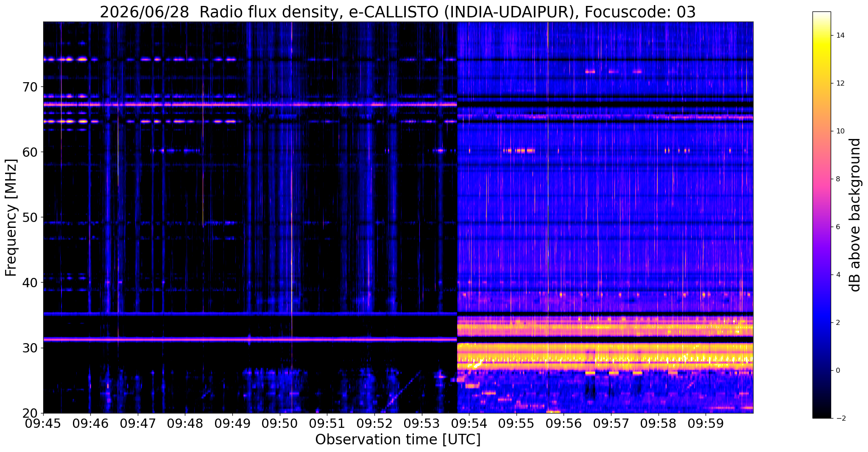The height and width of the screenshot is (452, 868).
Task: Click the dB above background label
Action: click(855, 215)
